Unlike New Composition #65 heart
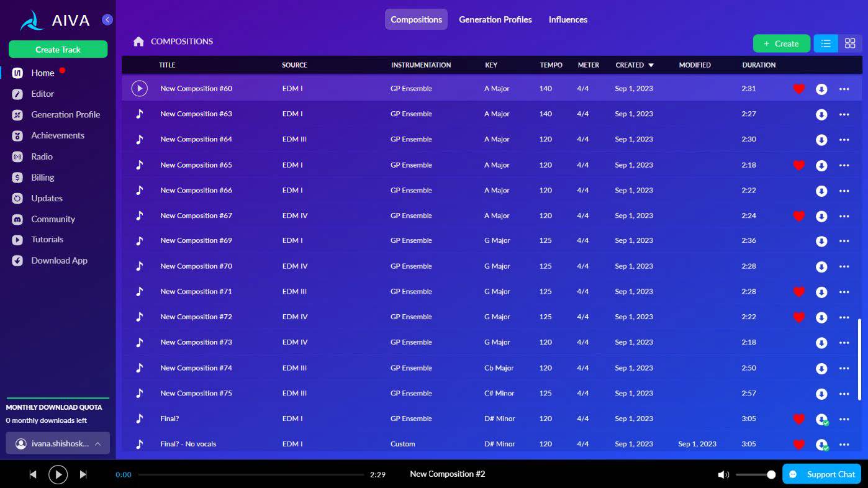Image resolution: width=868 pixels, height=488 pixels. click(x=798, y=165)
